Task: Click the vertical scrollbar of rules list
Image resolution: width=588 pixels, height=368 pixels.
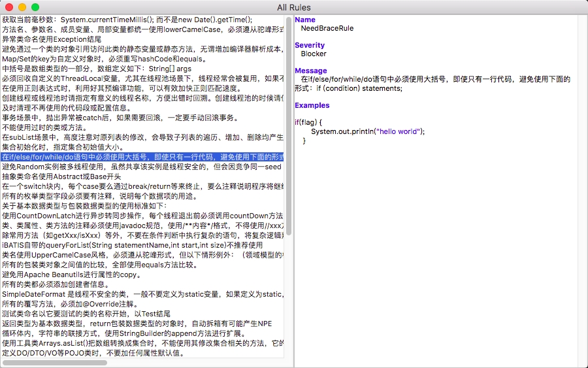Action: [289, 131]
